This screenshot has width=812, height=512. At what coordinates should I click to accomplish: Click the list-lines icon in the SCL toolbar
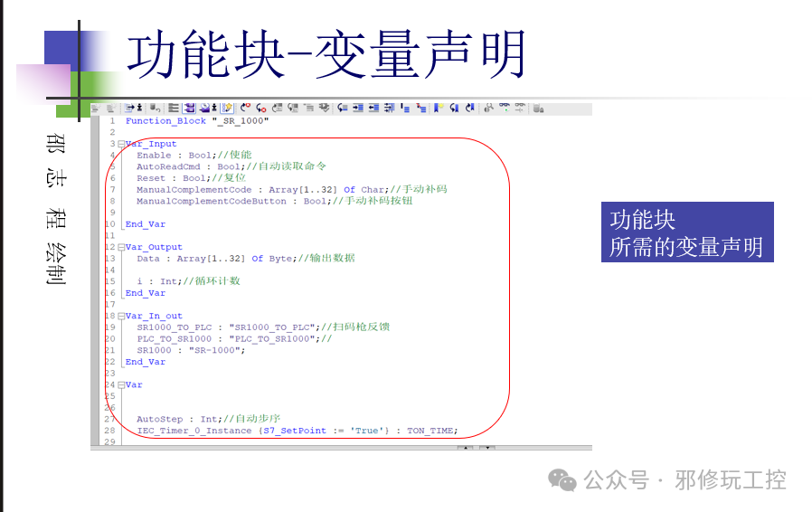click(x=174, y=108)
